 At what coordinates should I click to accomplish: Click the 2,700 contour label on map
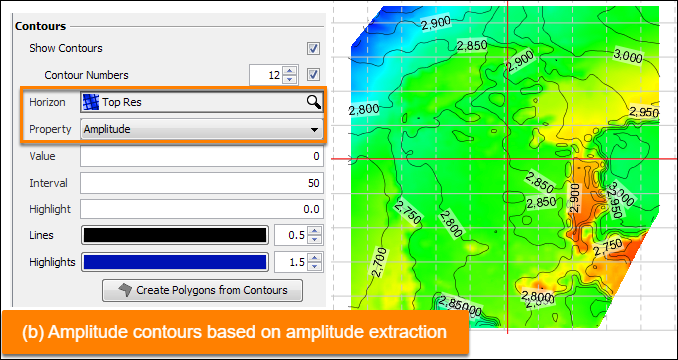pyautogui.click(x=379, y=262)
